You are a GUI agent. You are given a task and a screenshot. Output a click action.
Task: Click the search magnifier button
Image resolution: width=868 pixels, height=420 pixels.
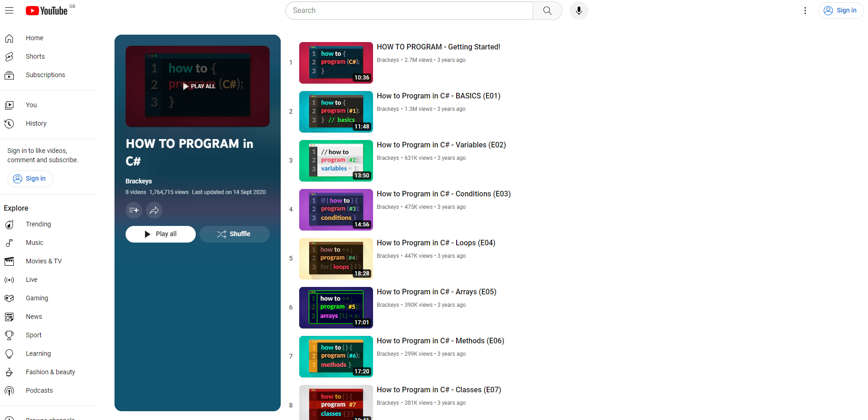[x=547, y=11]
